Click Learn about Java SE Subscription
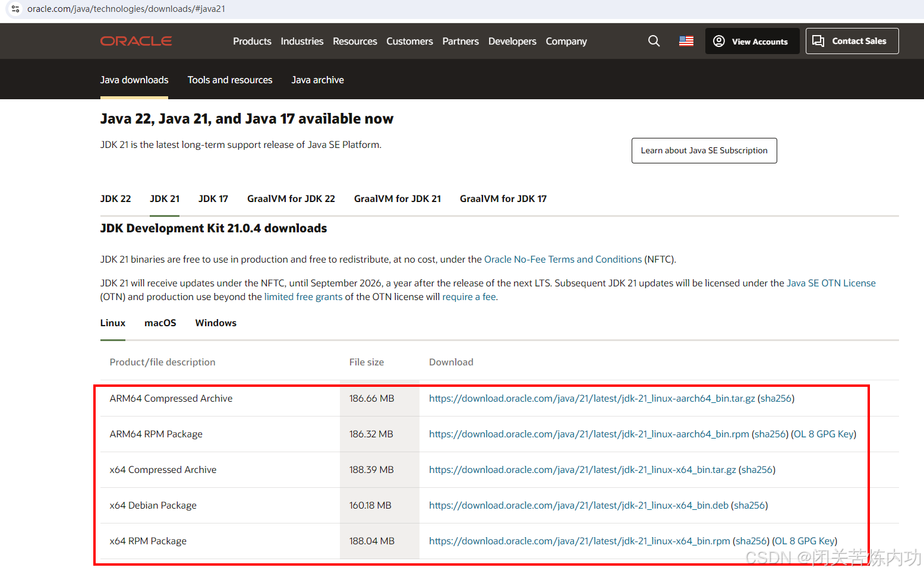Image resolution: width=924 pixels, height=574 pixels. pos(704,150)
